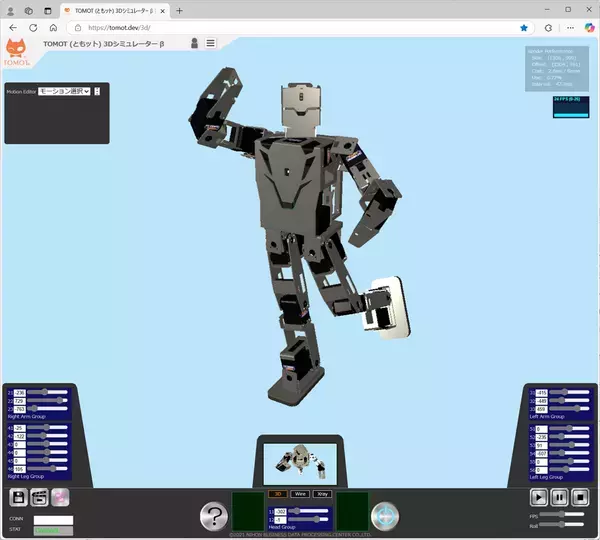Image resolution: width=600 pixels, height=540 pixels.
Task: Open the motion clapperboard icon
Action: coord(39,497)
